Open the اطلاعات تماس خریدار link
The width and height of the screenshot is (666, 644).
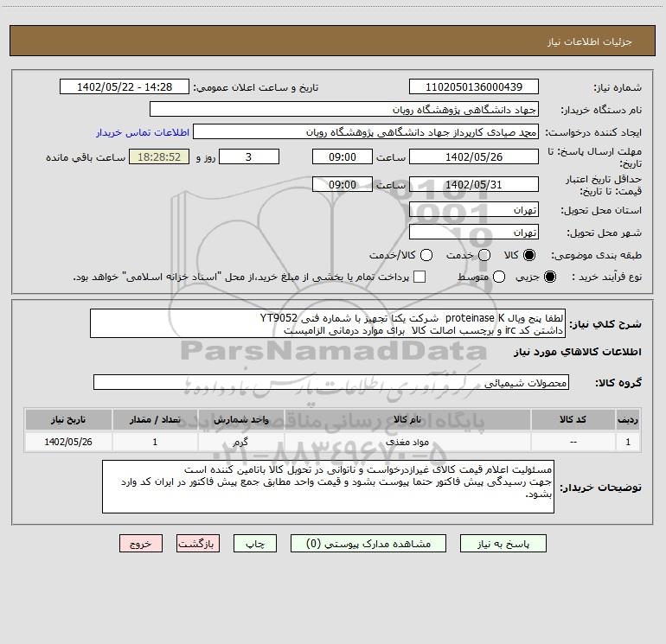click(143, 132)
